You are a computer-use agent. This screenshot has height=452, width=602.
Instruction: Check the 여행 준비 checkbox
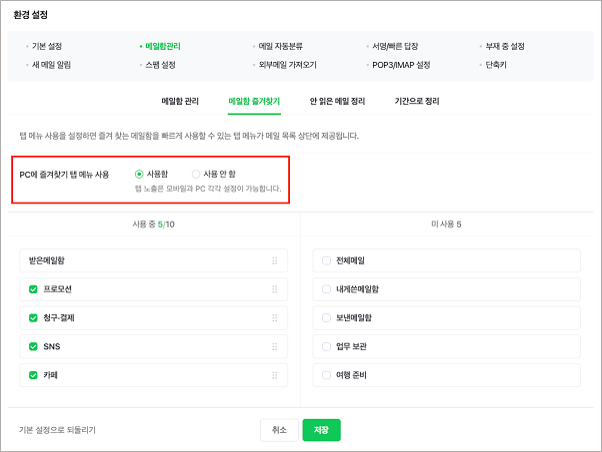(326, 375)
